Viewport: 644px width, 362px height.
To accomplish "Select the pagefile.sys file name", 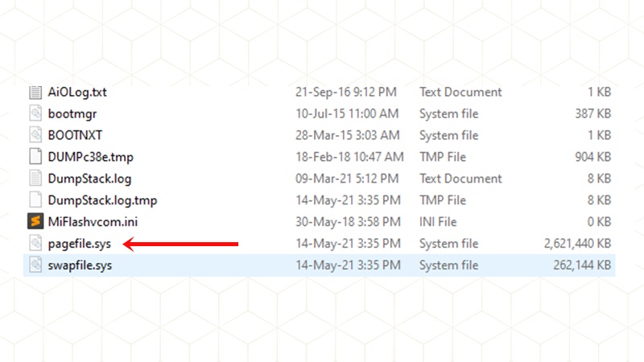I will click(x=79, y=243).
